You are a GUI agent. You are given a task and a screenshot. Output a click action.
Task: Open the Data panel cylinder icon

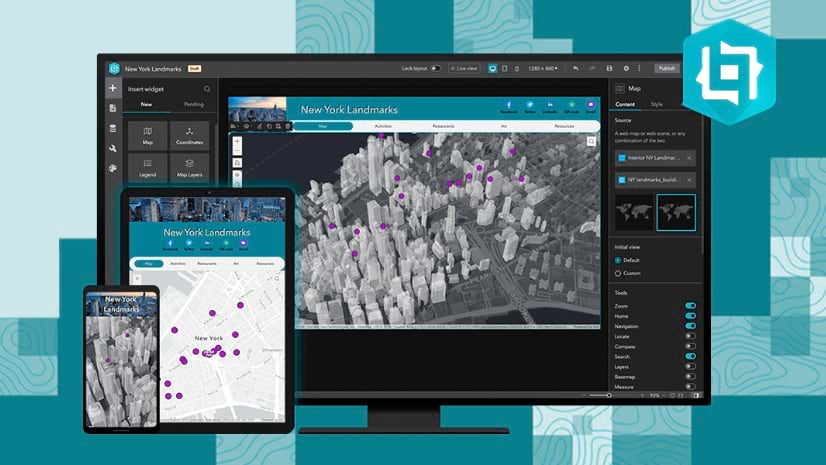coord(113,128)
